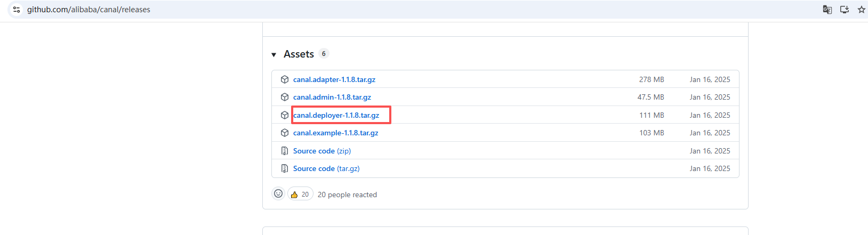
Task: Click file icon beside Source code (tar.gz)
Action: (x=285, y=168)
